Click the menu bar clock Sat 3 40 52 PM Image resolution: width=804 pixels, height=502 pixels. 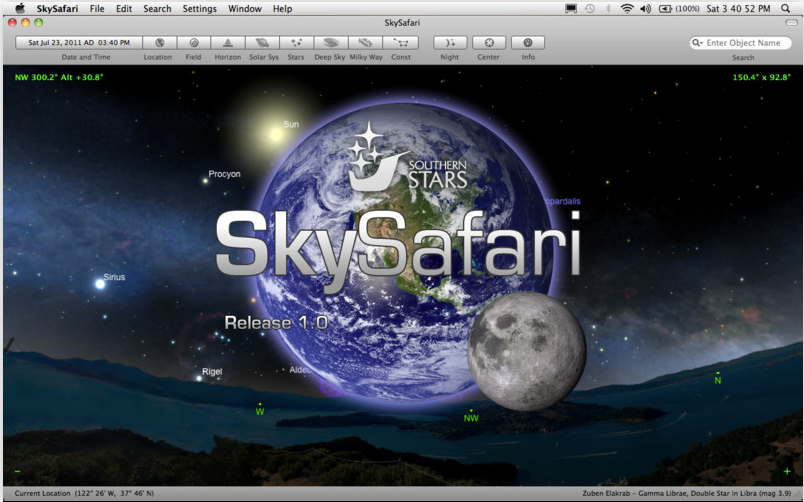[x=738, y=9]
